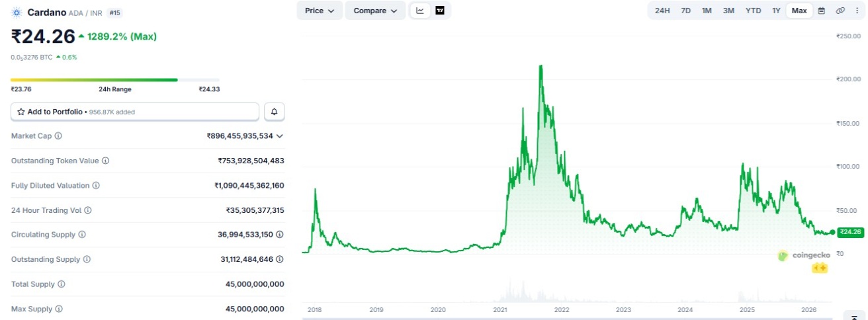Viewport: 868px width, 320px height.
Task: Select YTD time range
Action: 753,11
